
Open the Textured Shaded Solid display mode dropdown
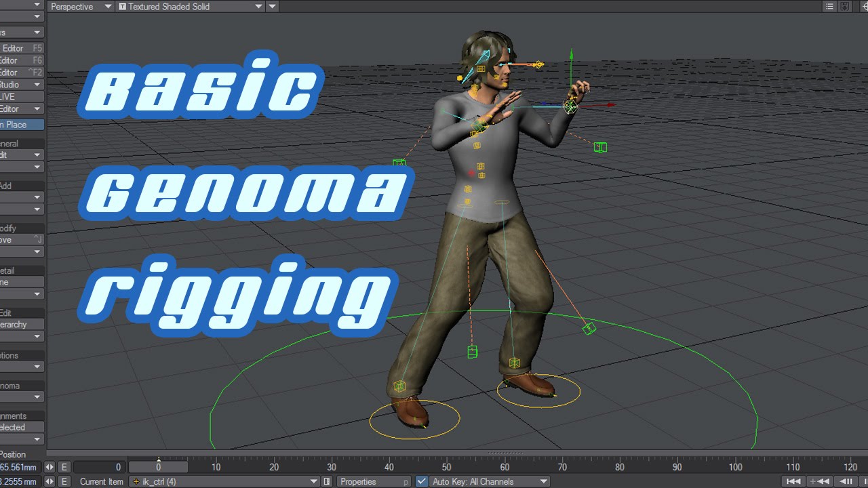point(190,7)
